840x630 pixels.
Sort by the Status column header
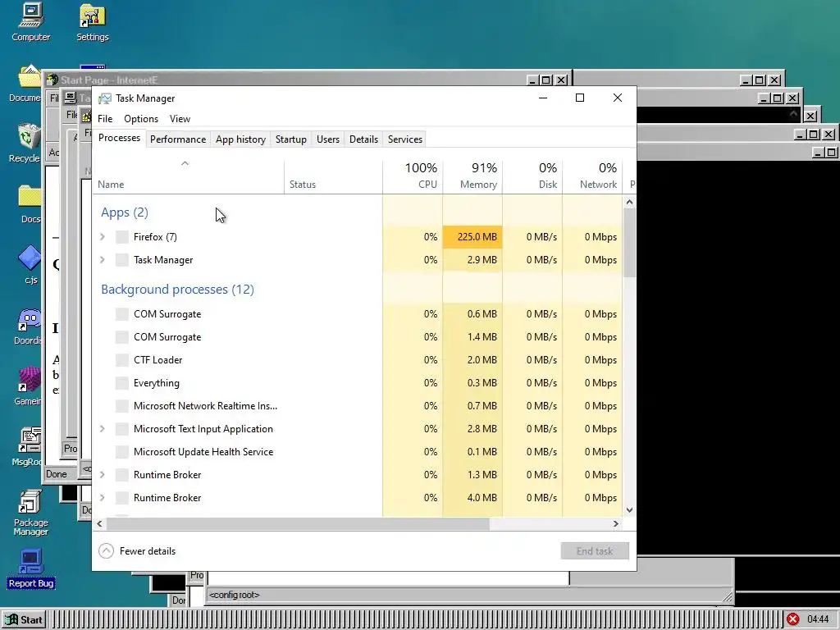point(333,176)
